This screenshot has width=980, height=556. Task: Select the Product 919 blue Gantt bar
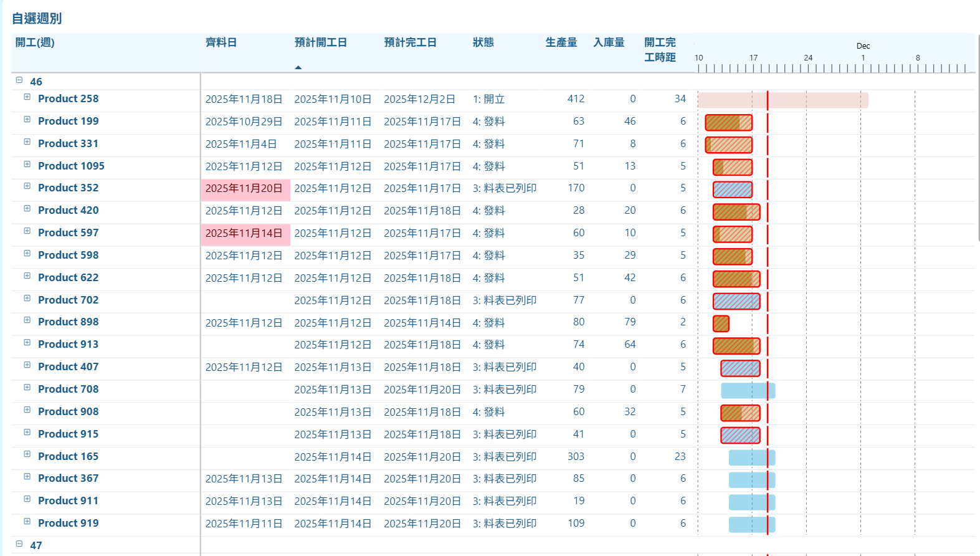(752, 525)
